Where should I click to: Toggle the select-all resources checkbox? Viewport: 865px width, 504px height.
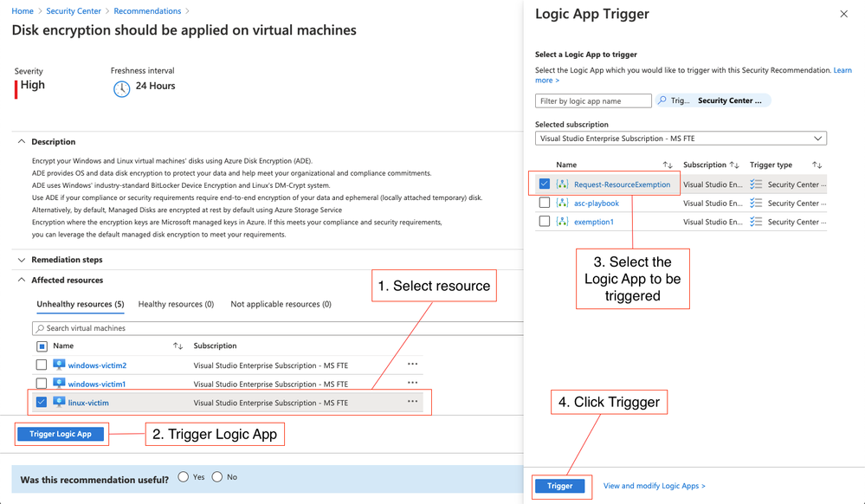point(42,346)
